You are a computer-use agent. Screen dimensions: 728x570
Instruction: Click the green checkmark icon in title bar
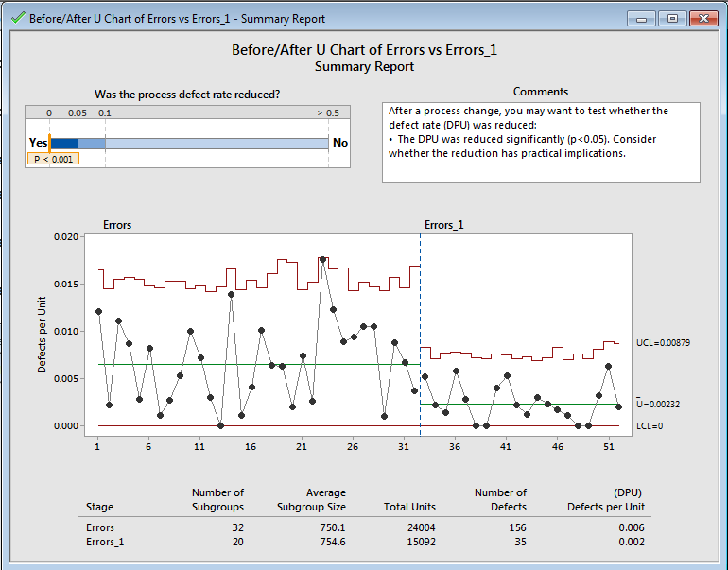coord(16,18)
